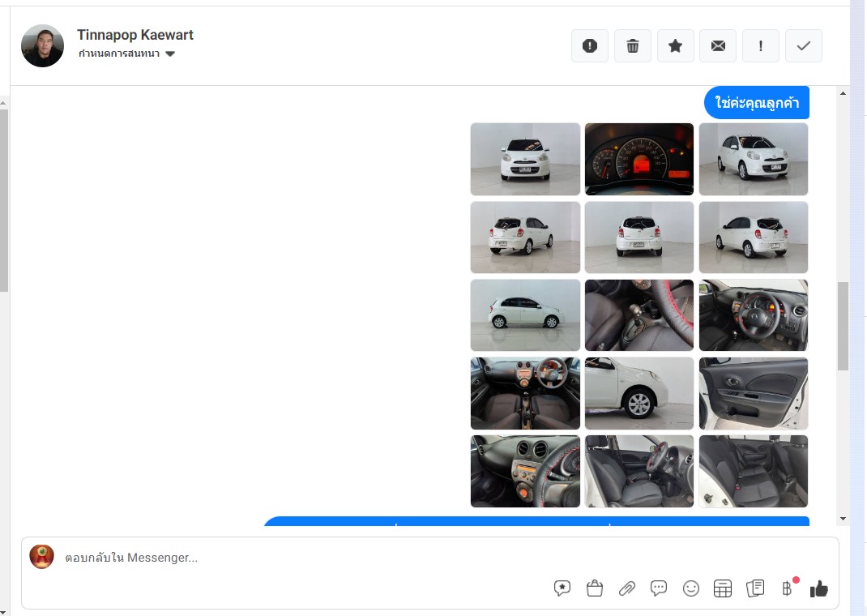Open the assign conversation dropdown arrow

click(x=170, y=54)
